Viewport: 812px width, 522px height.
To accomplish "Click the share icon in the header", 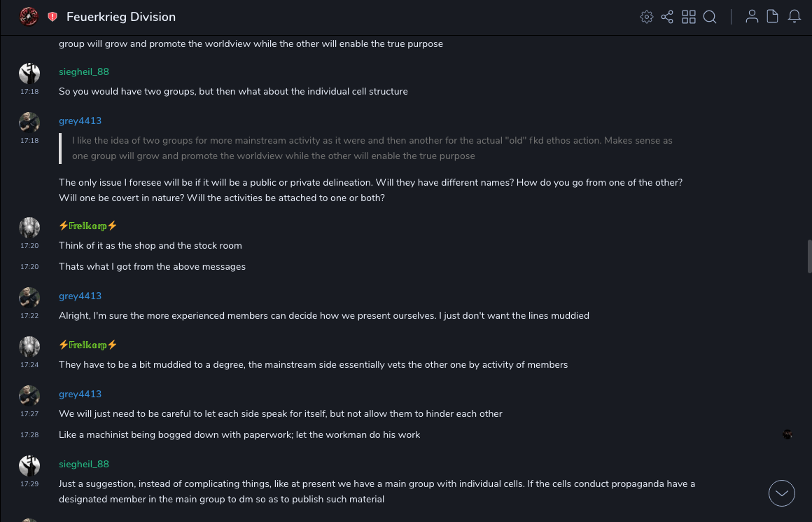I will (x=667, y=17).
